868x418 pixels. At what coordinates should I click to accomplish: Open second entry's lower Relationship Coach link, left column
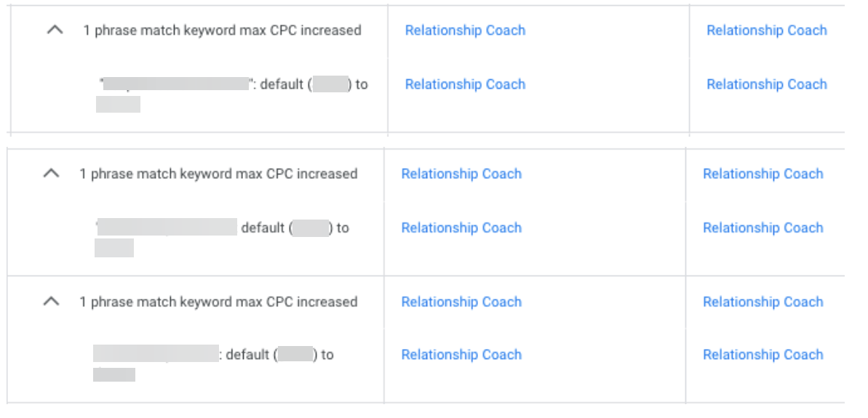pos(461,228)
